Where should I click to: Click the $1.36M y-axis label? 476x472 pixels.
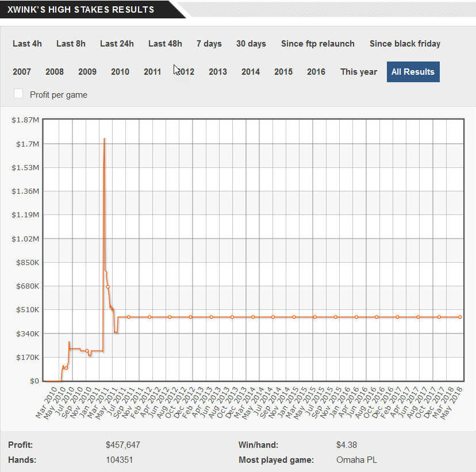25,191
